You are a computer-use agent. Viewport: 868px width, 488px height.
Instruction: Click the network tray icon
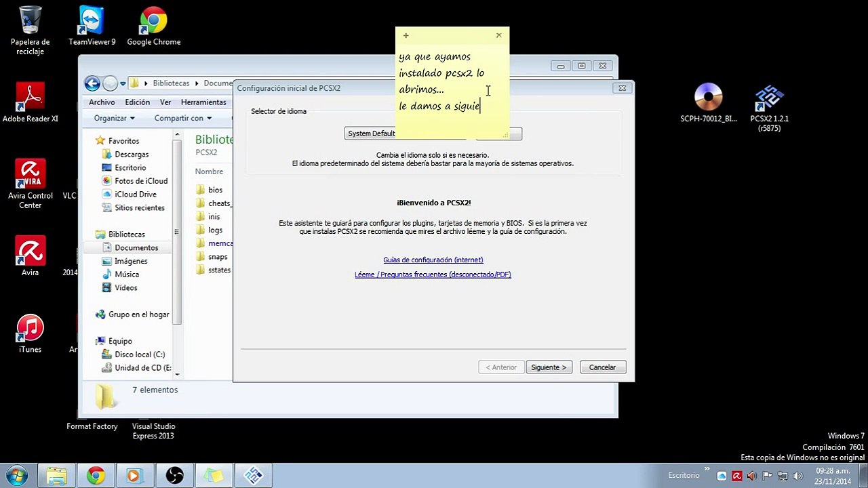point(783,476)
